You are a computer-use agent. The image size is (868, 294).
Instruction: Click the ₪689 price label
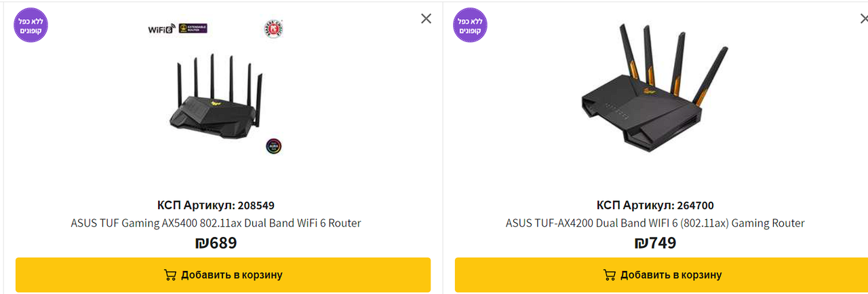click(x=216, y=242)
